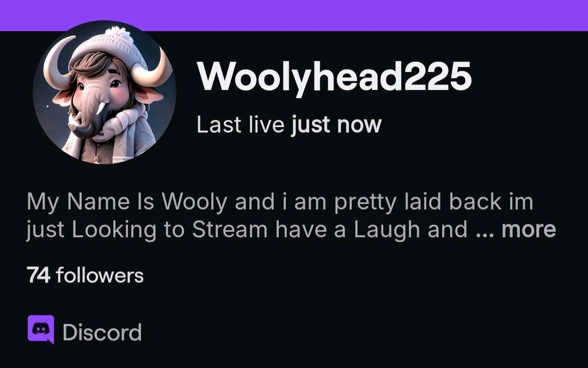Click the Last live just now status
The width and height of the screenshot is (588, 368).
click(x=289, y=125)
